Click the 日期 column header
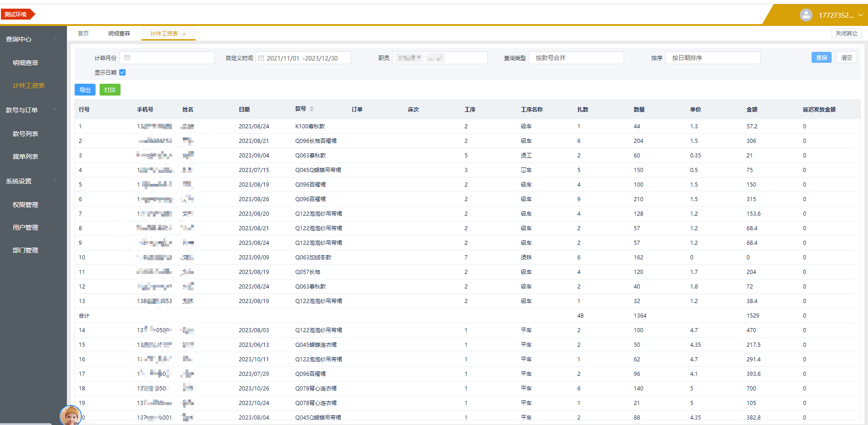This screenshot has width=868, height=425. coord(244,109)
